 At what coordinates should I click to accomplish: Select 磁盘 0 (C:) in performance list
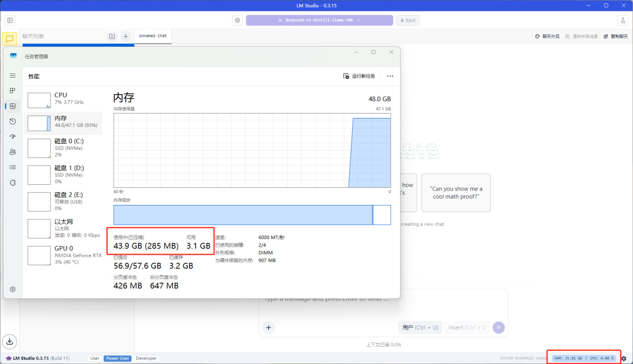point(63,148)
